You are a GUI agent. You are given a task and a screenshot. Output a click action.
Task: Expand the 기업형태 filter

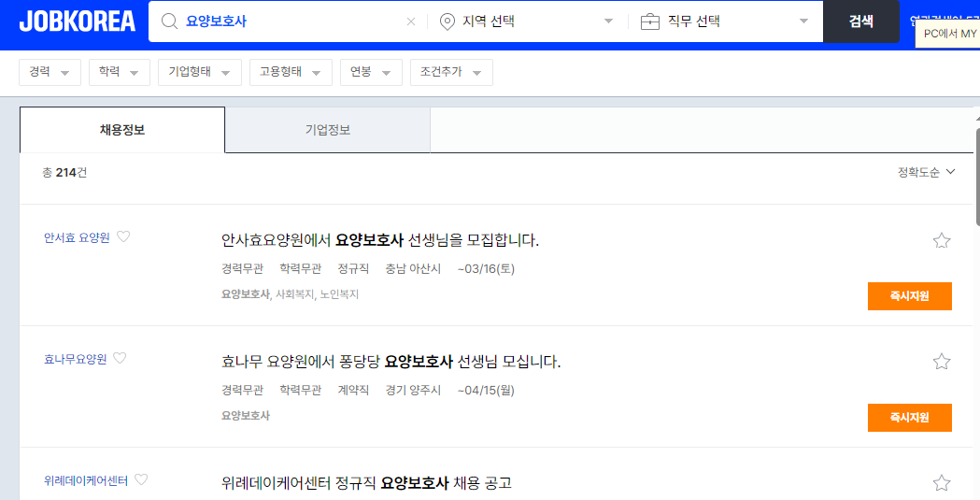click(x=199, y=72)
